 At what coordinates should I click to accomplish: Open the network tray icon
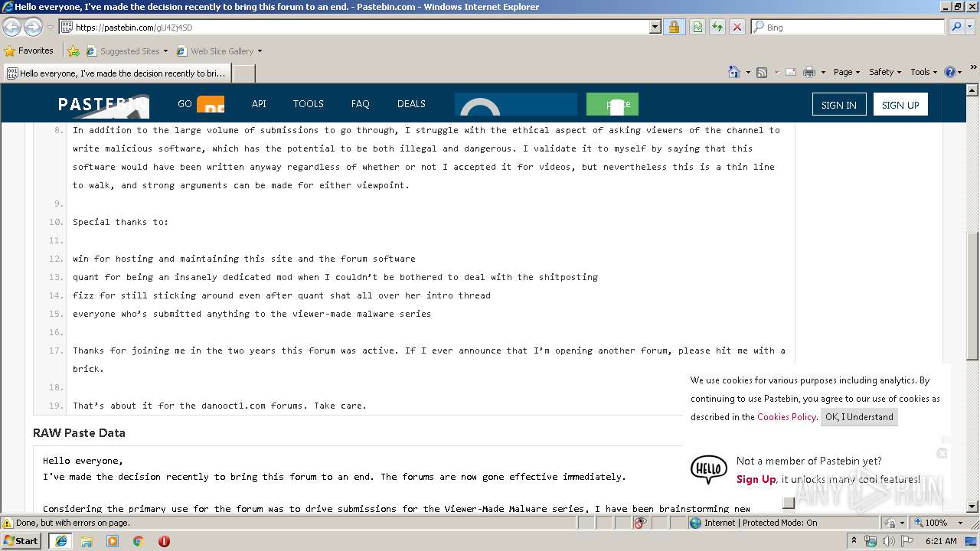[x=871, y=541]
